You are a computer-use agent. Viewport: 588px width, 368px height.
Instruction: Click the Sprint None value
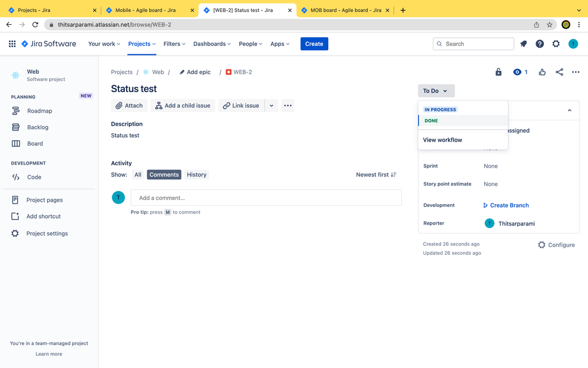[491, 166]
